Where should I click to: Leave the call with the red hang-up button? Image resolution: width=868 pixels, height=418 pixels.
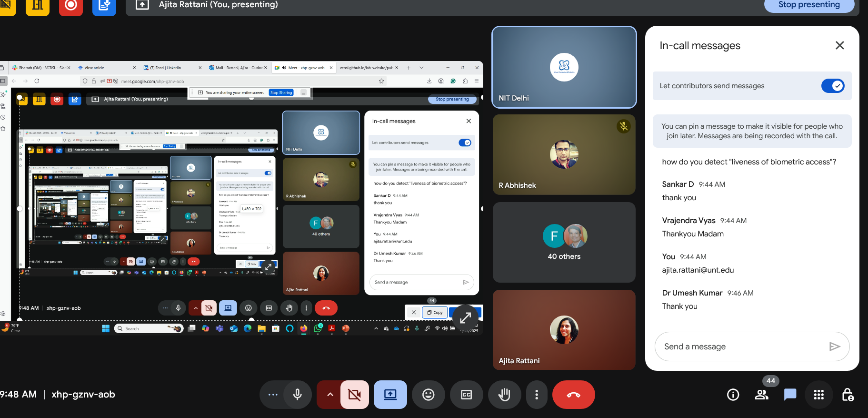click(573, 395)
